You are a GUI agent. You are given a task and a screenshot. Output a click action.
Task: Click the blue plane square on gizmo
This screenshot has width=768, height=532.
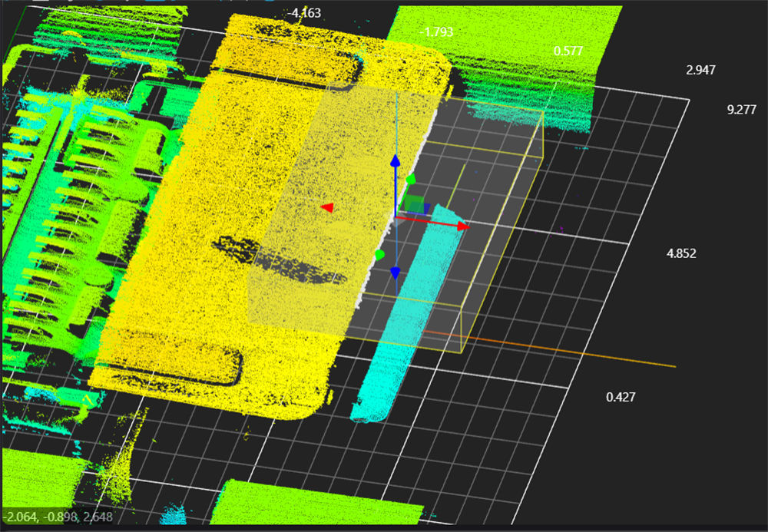426,209
